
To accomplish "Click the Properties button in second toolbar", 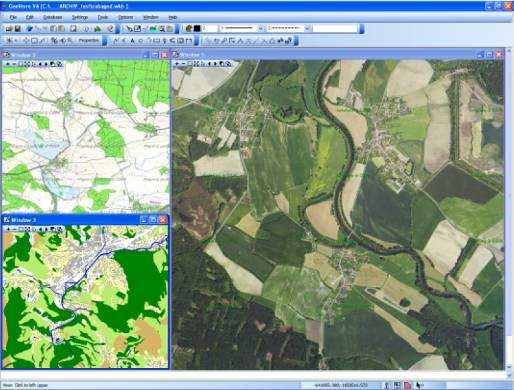I will 88,41.
